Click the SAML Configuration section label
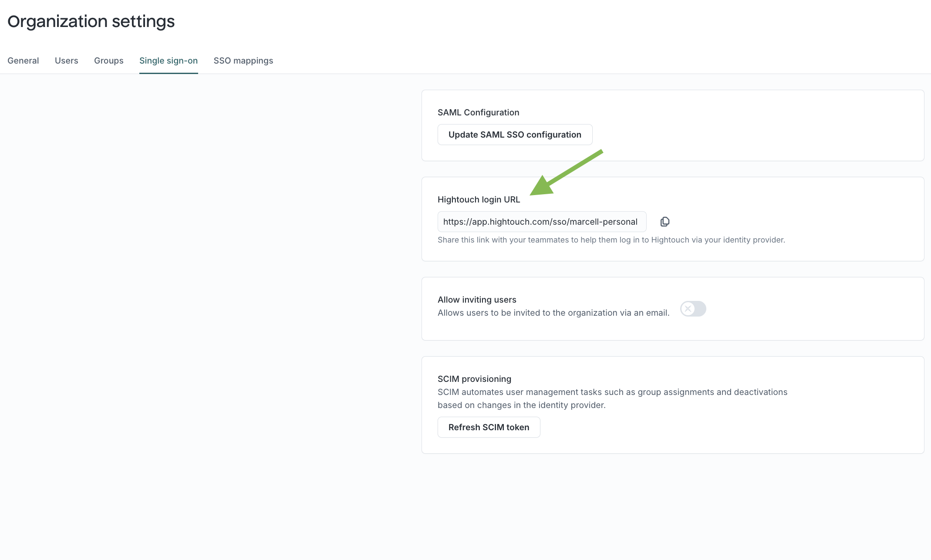Image resolution: width=931 pixels, height=560 pixels. click(478, 112)
